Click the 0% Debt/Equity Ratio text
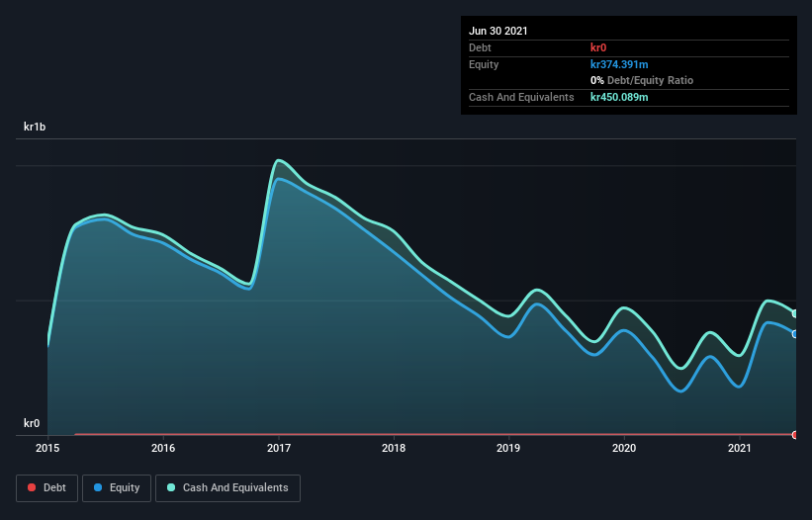The height and width of the screenshot is (520, 812). point(642,81)
